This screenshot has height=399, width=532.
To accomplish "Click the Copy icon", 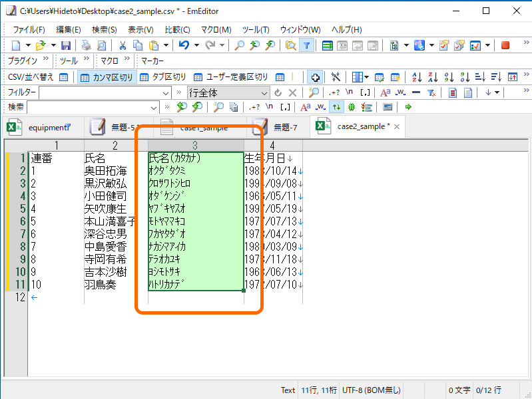I will click(x=137, y=45).
